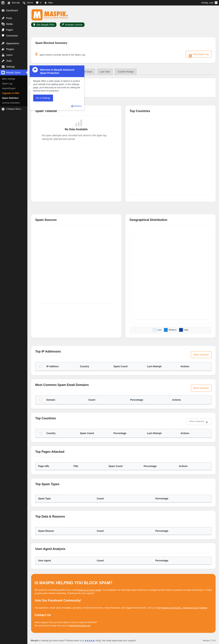Dismiss the Maspik welcome popup
This screenshot has width=219, height=644.
tap(76, 106)
